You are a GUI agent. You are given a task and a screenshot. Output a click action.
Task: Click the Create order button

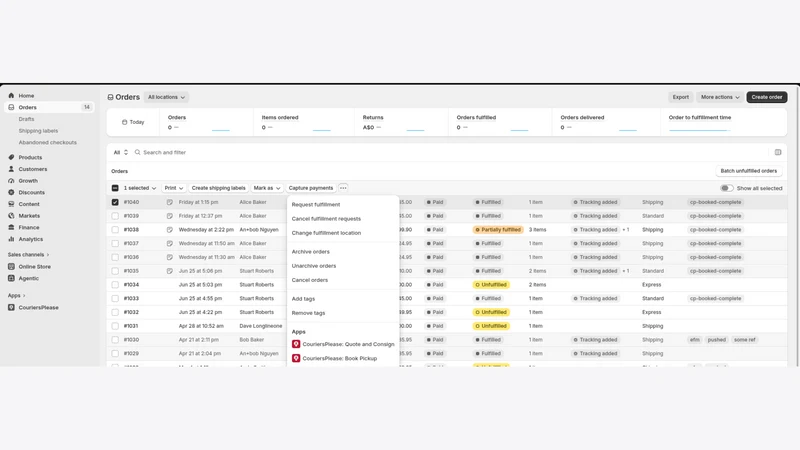[766, 97]
